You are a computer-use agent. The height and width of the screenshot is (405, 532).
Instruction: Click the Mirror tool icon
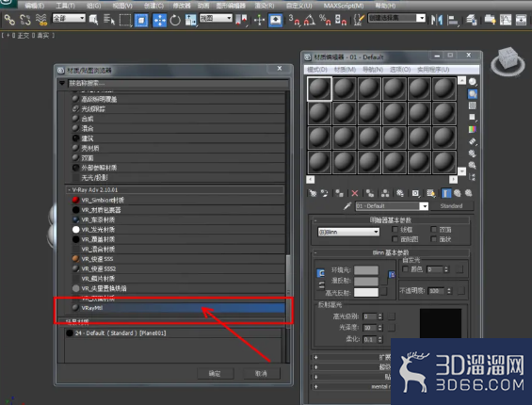point(437,20)
